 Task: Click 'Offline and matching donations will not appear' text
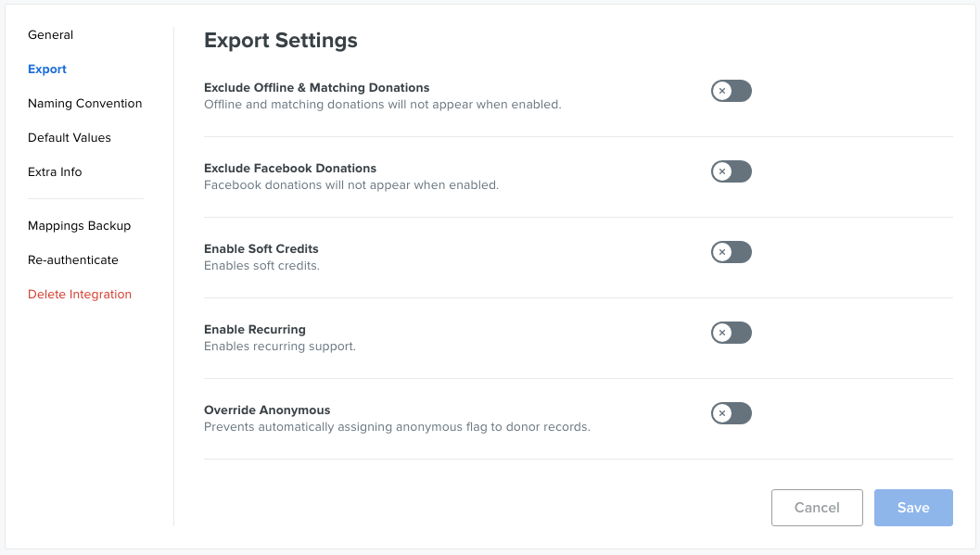(383, 105)
